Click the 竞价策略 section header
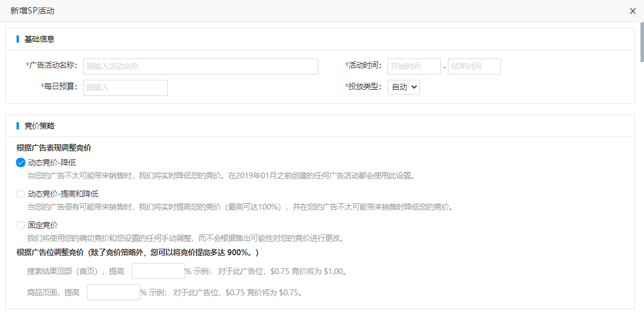644x319 pixels. [40, 126]
